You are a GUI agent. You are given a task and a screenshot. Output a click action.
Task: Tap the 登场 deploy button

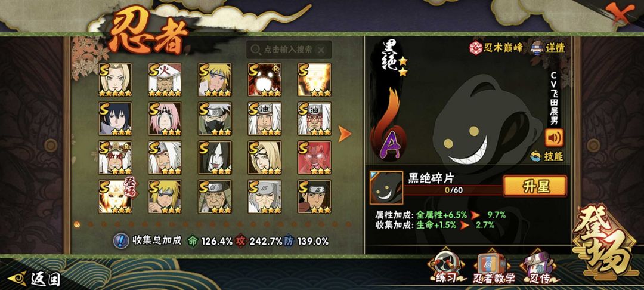(605, 243)
